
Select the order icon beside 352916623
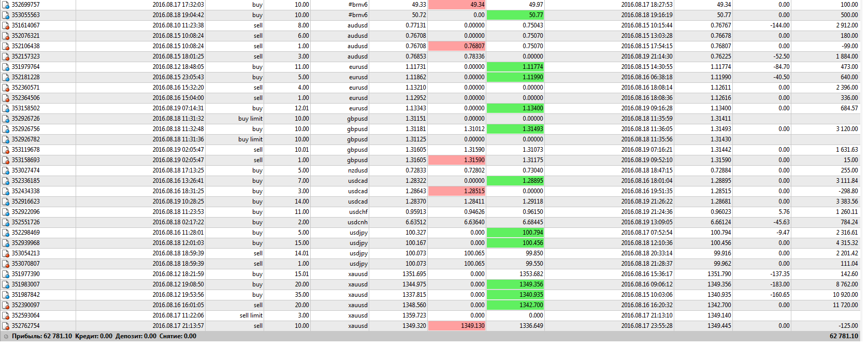[6, 201]
